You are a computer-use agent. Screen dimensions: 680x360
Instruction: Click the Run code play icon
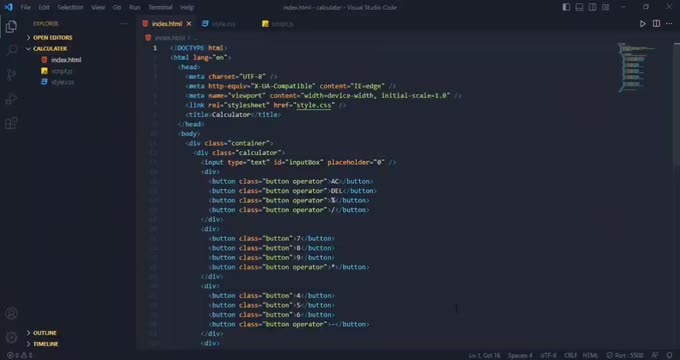click(x=643, y=24)
